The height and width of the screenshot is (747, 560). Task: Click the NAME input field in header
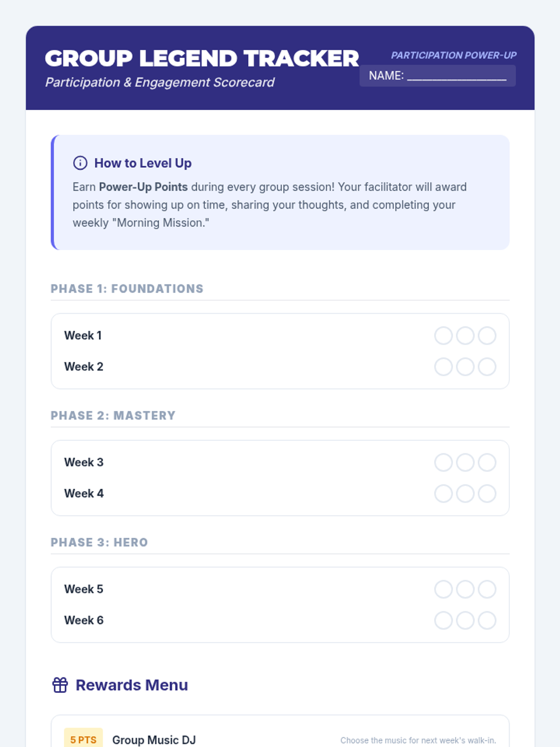(x=437, y=76)
